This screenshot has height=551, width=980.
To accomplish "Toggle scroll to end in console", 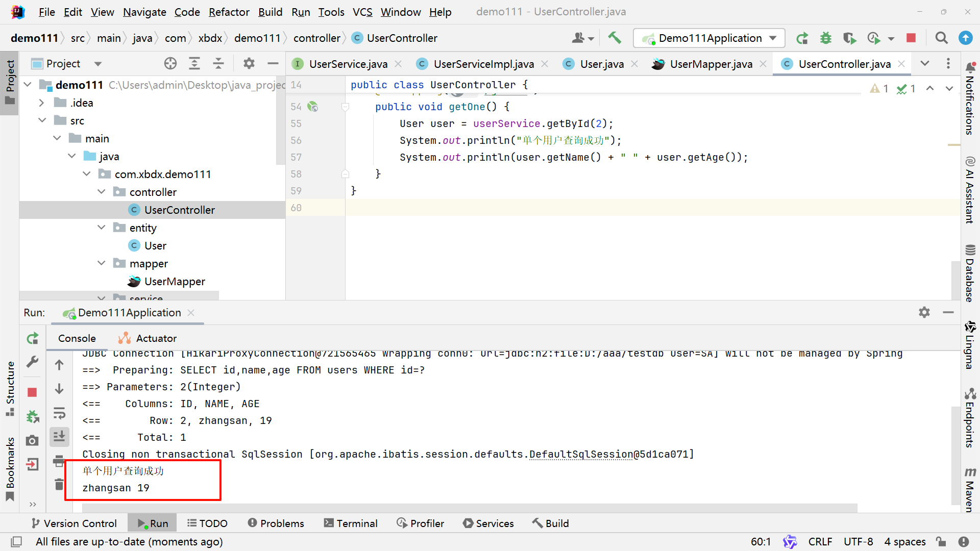I will [59, 437].
